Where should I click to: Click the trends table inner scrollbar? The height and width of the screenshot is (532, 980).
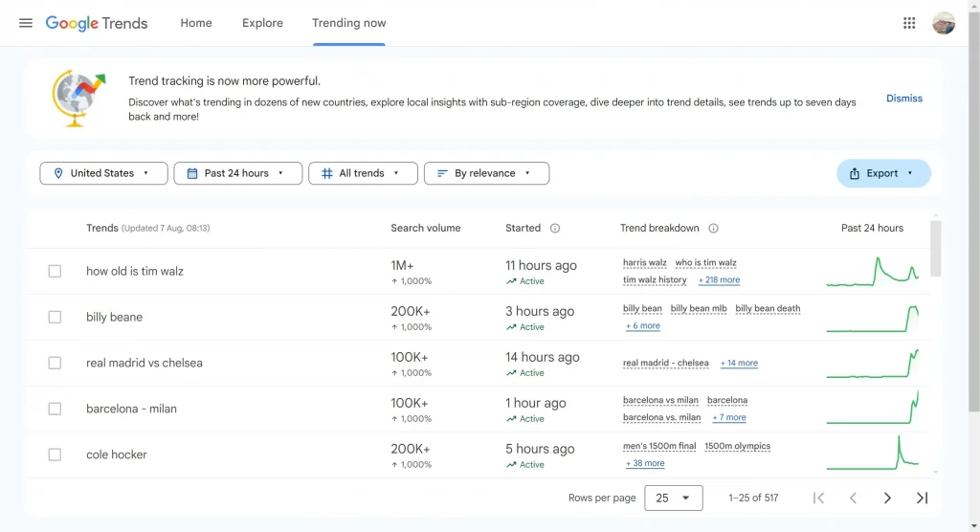[936, 248]
